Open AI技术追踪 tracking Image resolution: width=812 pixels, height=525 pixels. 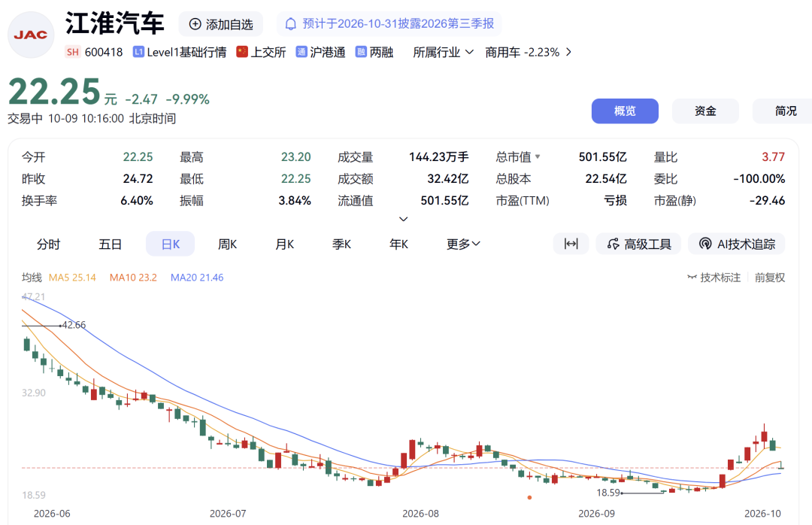[x=736, y=244]
